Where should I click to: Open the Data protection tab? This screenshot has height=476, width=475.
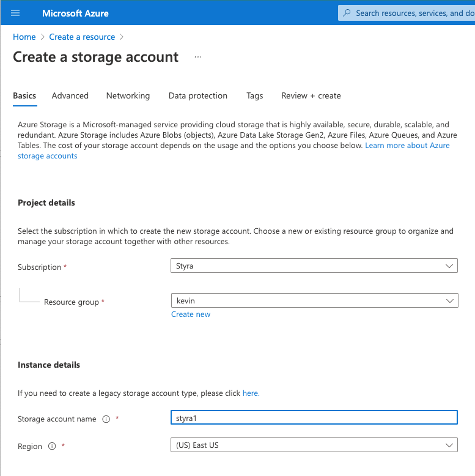tap(198, 95)
